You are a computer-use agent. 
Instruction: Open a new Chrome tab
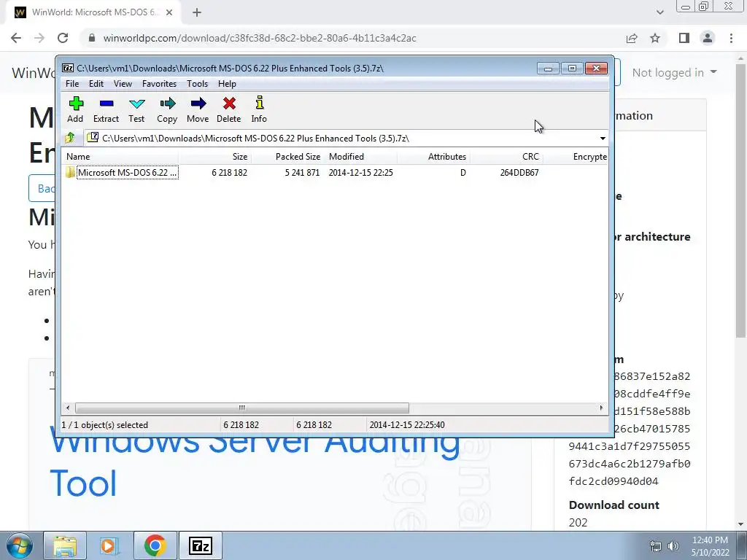197,13
